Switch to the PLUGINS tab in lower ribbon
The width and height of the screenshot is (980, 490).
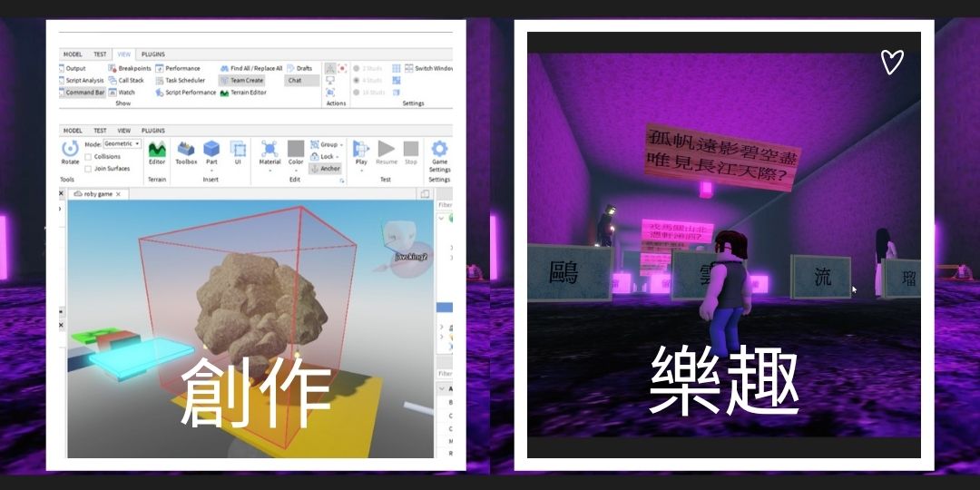tap(153, 131)
